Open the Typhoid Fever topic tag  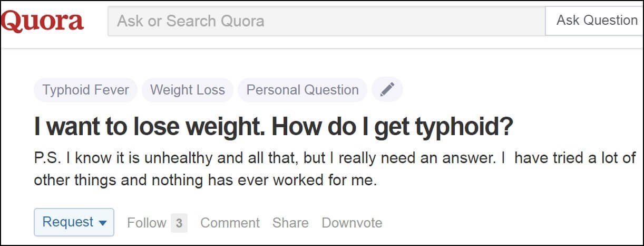click(85, 90)
